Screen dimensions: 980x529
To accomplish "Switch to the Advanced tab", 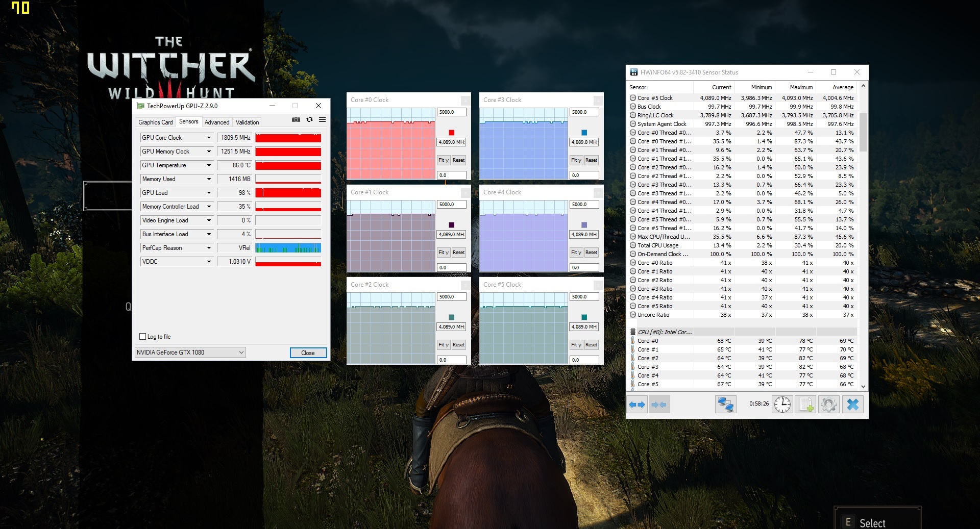I will pos(217,122).
